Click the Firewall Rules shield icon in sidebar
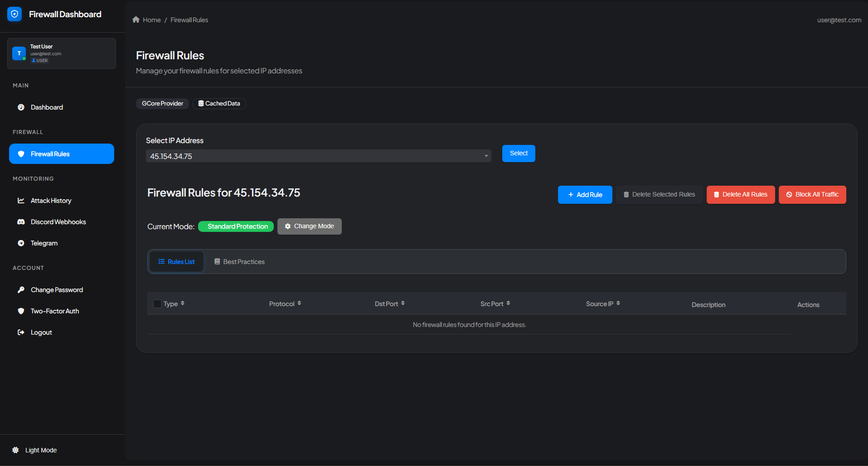868x466 pixels. (x=21, y=154)
